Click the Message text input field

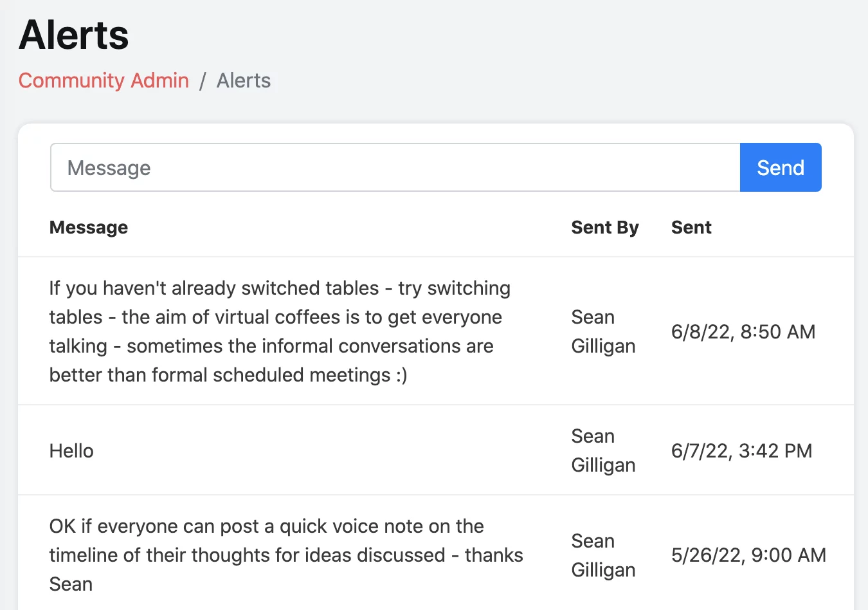pos(395,168)
